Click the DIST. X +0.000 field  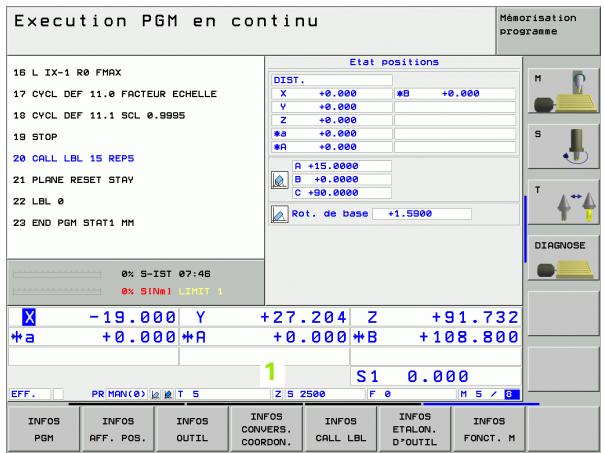click(332, 94)
